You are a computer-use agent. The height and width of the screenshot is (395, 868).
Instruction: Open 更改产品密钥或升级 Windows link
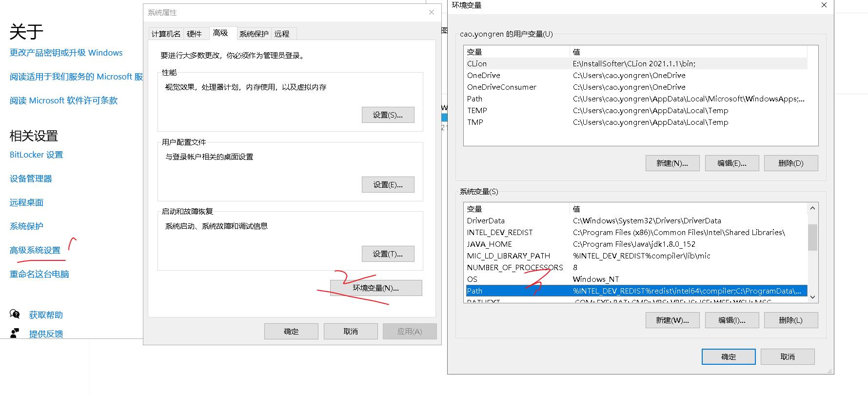pos(66,53)
